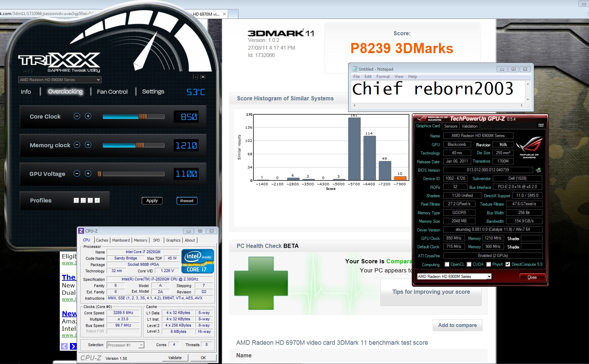Open CPU-Z Processor #1 selection dropdown
Image resolution: width=589 pixels, height=364 pixels.
click(125, 345)
